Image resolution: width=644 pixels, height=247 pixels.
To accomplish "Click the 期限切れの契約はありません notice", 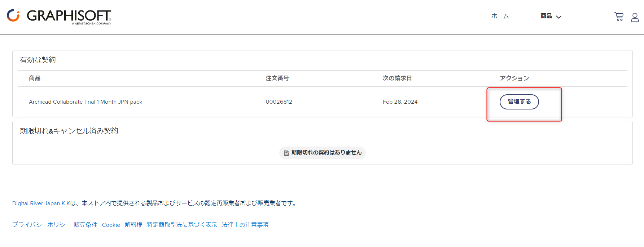I will click(x=323, y=153).
